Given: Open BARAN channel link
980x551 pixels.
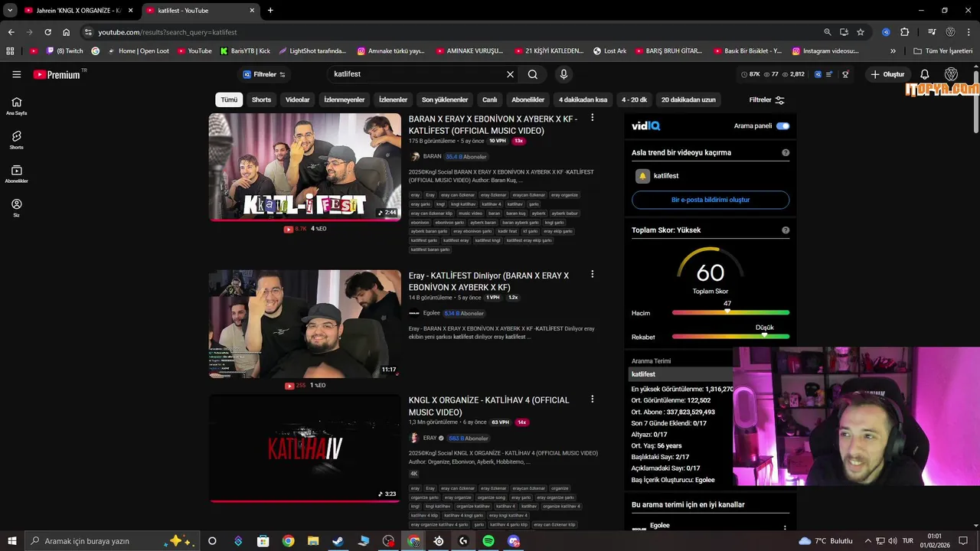Looking at the screenshot, I should [x=433, y=157].
